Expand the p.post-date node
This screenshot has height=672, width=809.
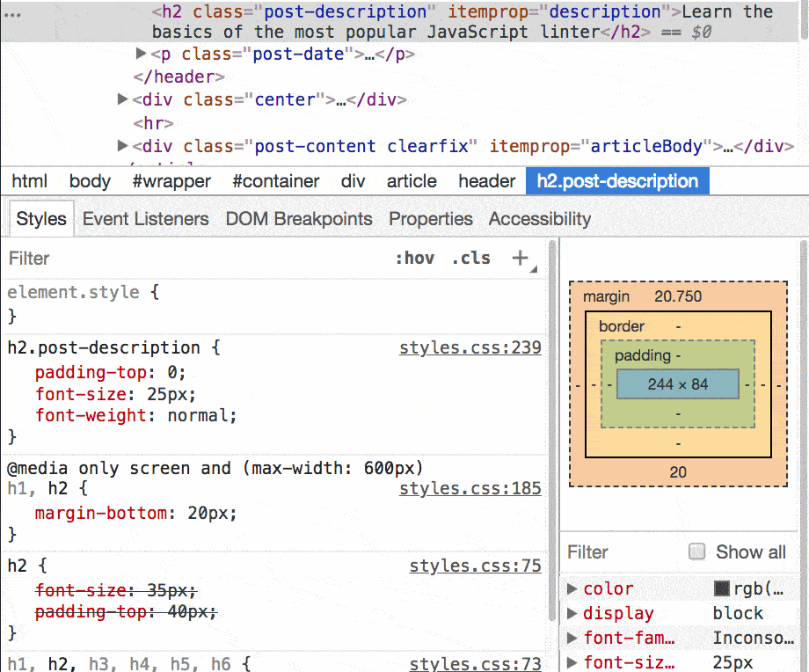141,54
